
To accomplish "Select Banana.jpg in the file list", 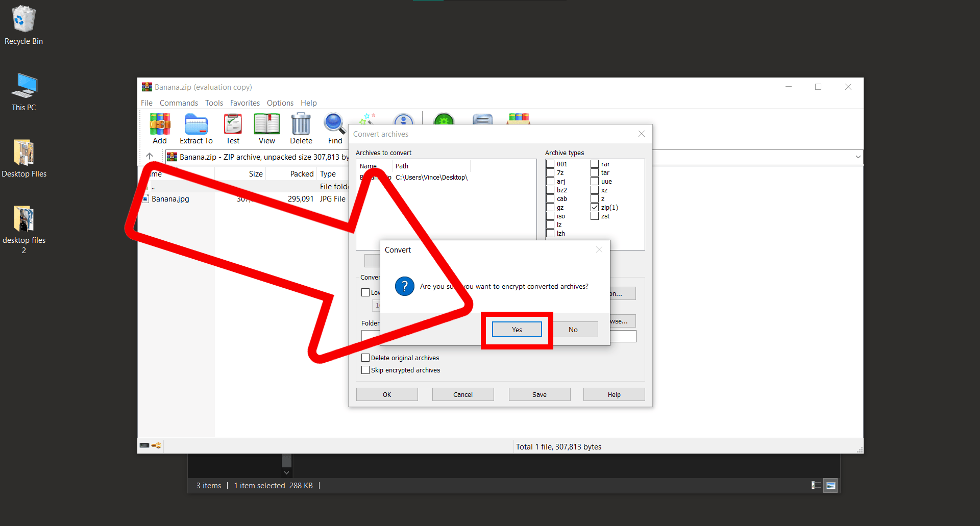I will (x=170, y=199).
